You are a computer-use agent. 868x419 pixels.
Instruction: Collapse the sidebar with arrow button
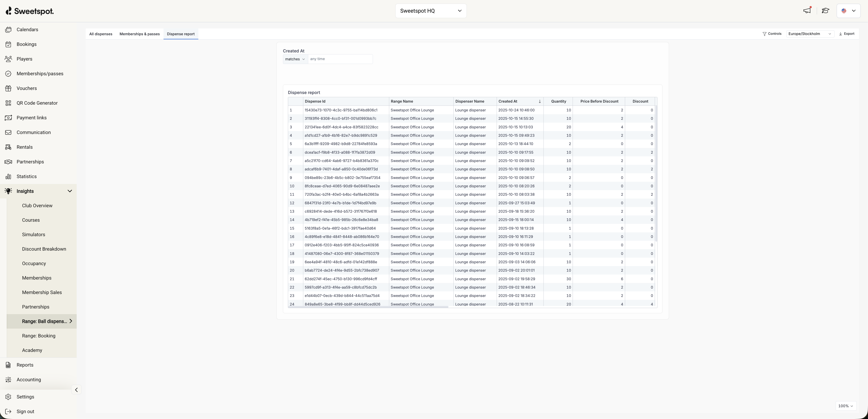tap(76, 390)
